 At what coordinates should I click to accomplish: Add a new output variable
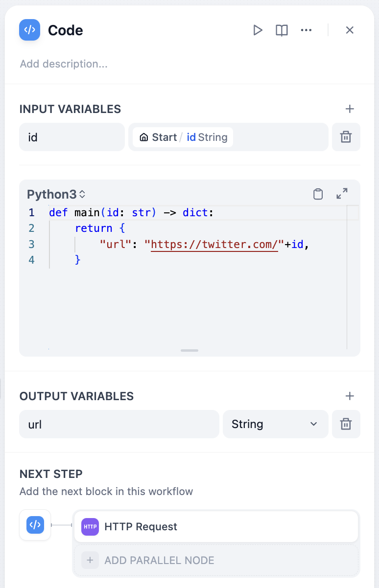[350, 396]
